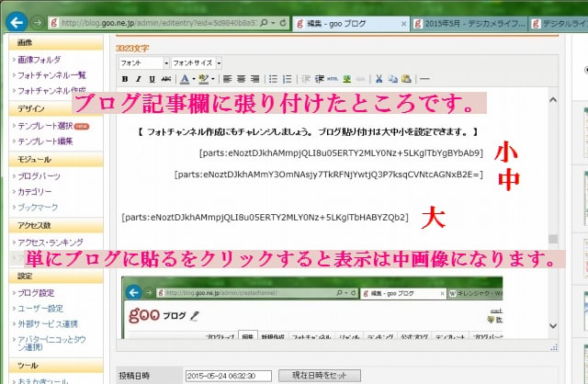Cut selection with the scissors icon

(x=379, y=79)
